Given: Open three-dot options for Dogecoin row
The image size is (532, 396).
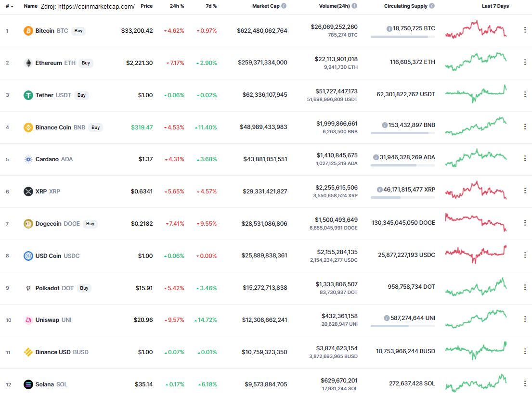Looking at the screenshot, I should point(525,223).
